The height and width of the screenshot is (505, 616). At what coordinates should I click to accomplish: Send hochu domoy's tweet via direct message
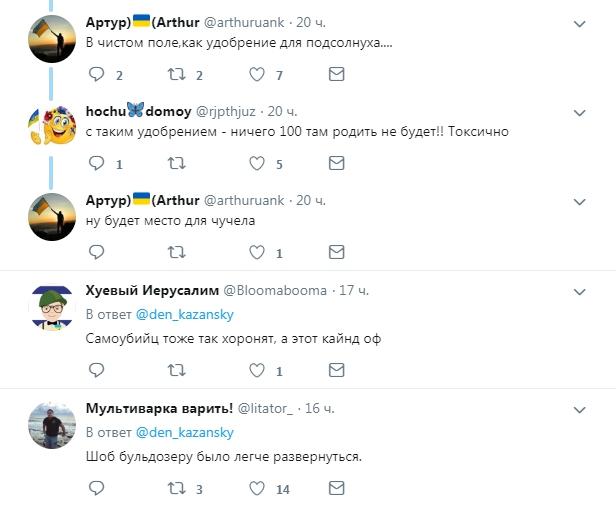(x=337, y=164)
